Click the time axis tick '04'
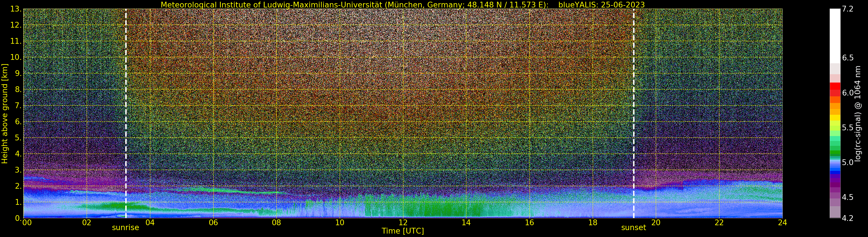The height and width of the screenshot is (237, 868). tap(150, 223)
